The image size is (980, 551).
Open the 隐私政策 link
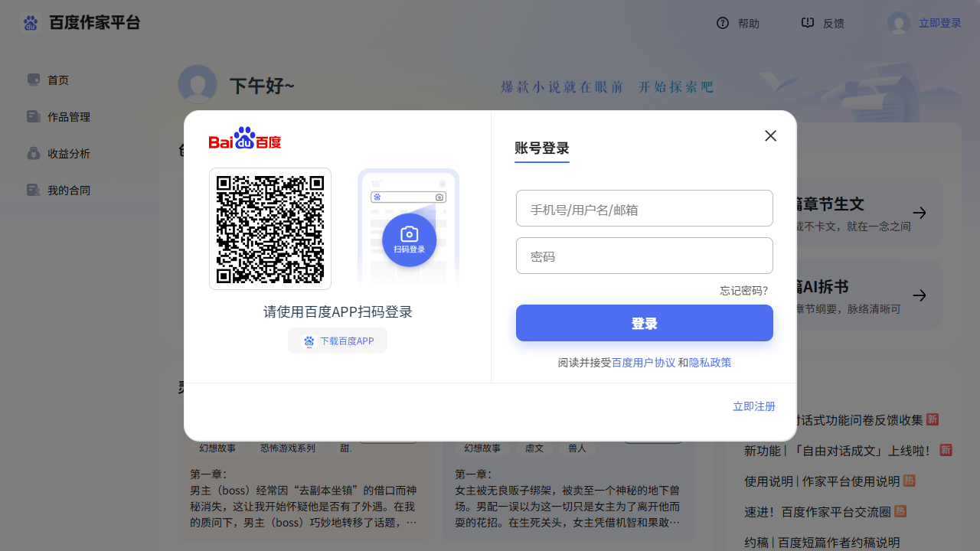pos(710,363)
